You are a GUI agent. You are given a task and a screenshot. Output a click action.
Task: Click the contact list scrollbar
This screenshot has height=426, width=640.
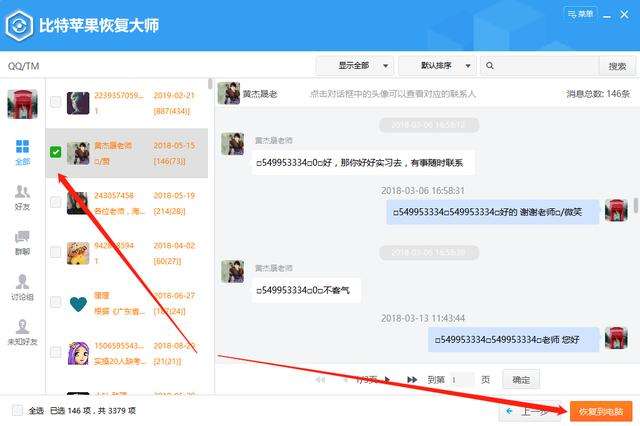(x=210, y=84)
